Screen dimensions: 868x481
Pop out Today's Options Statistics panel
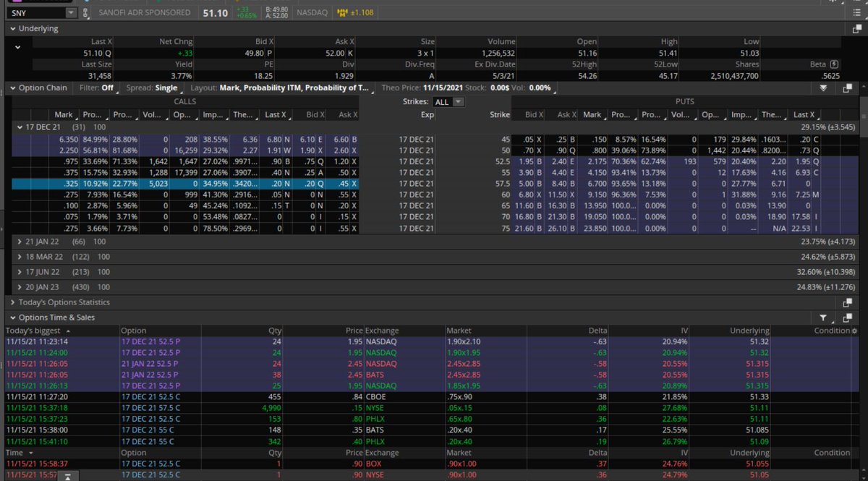pyautogui.click(x=848, y=302)
